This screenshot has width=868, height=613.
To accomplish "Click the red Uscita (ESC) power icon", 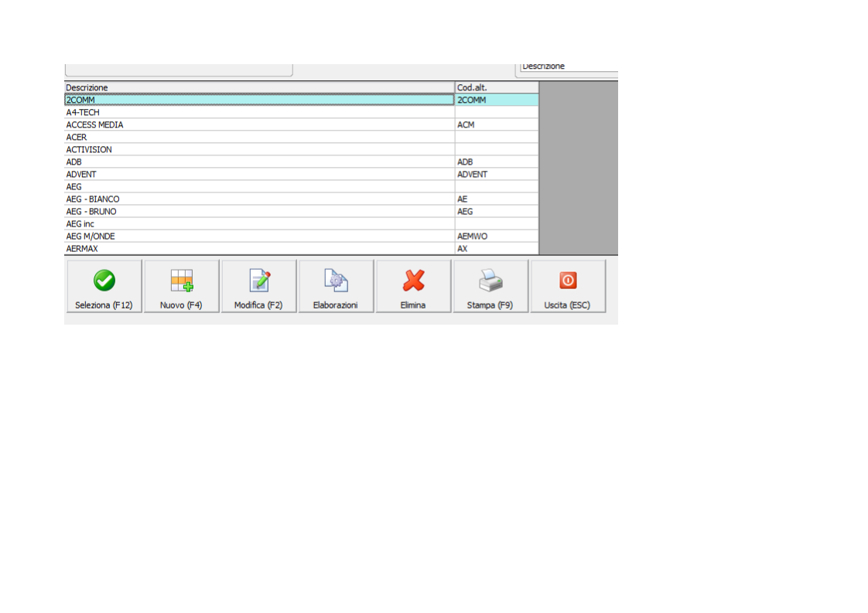I will (x=568, y=281).
